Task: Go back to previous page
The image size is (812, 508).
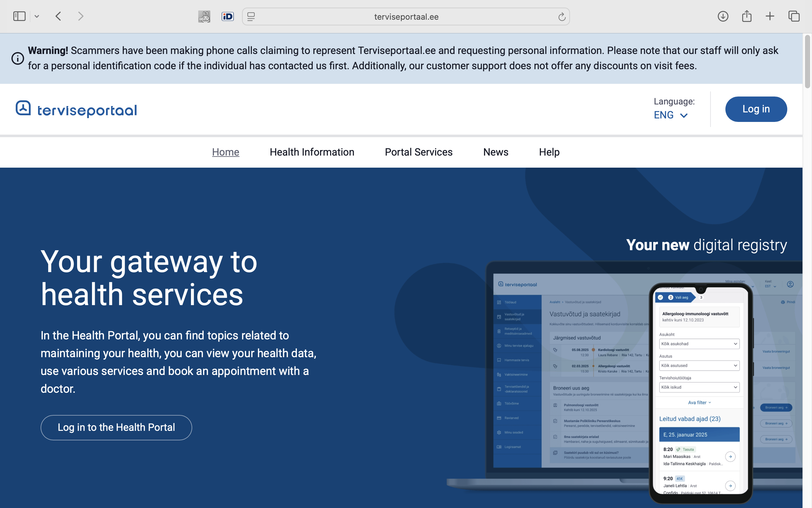Action: click(x=58, y=16)
